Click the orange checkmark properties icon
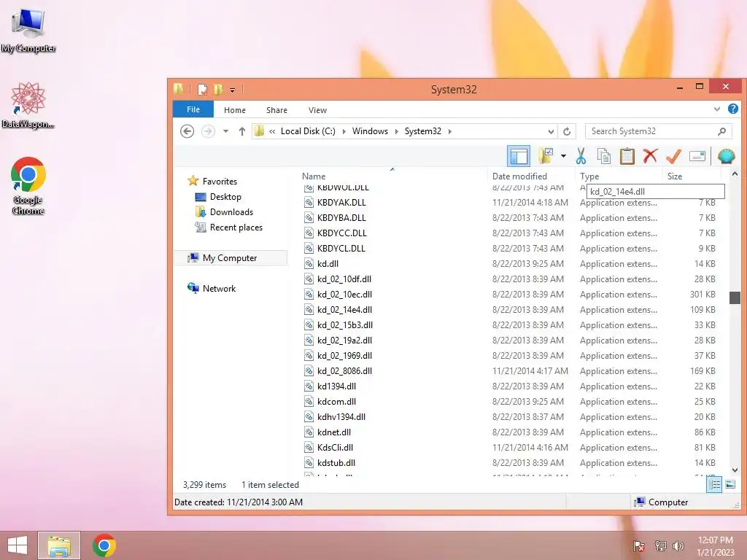This screenshot has width=747, height=560. (673, 156)
